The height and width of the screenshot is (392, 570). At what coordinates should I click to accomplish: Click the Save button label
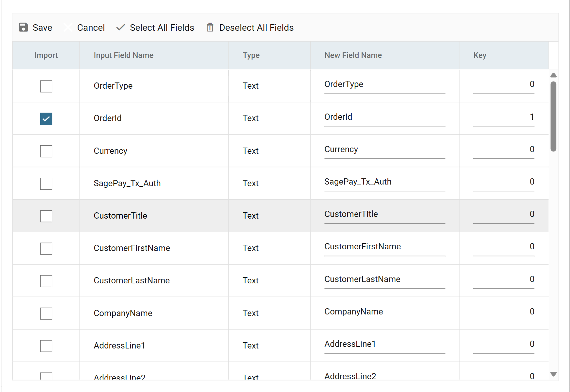pos(43,27)
